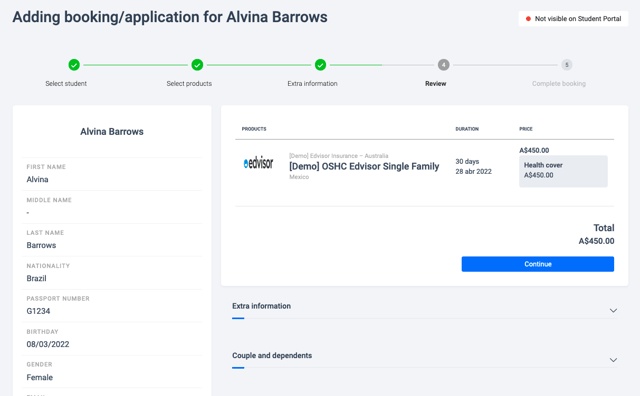Screen dimensions: 640x396
Task: Go to the Select student step label
Action: coord(66,84)
